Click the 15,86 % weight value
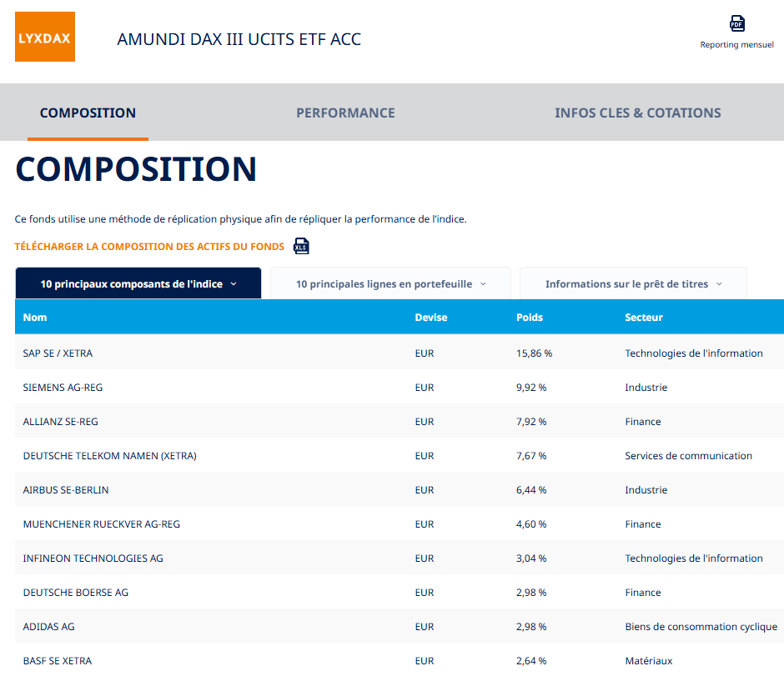Viewport: 784px width, 676px height. [x=534, y=353]
